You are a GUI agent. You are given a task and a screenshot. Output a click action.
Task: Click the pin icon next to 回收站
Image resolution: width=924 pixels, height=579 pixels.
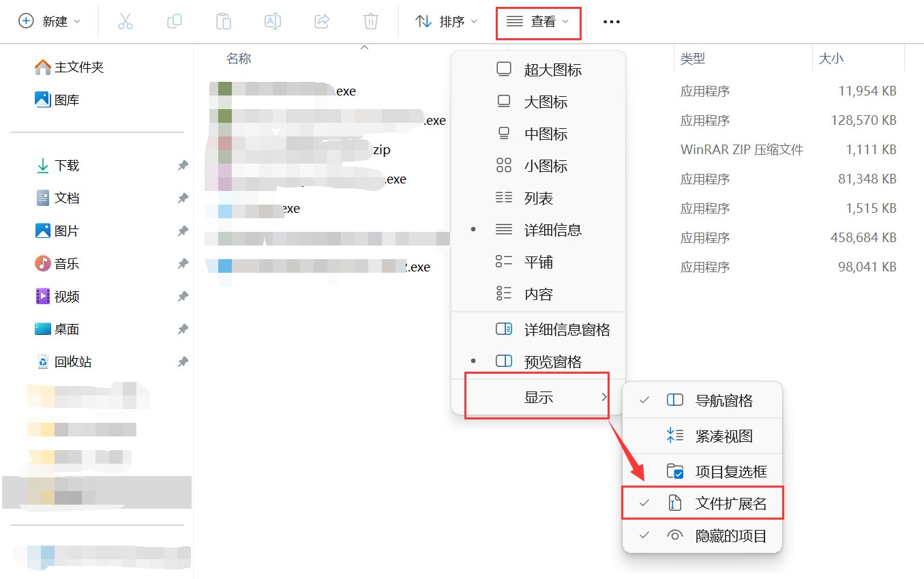(183, 361)
